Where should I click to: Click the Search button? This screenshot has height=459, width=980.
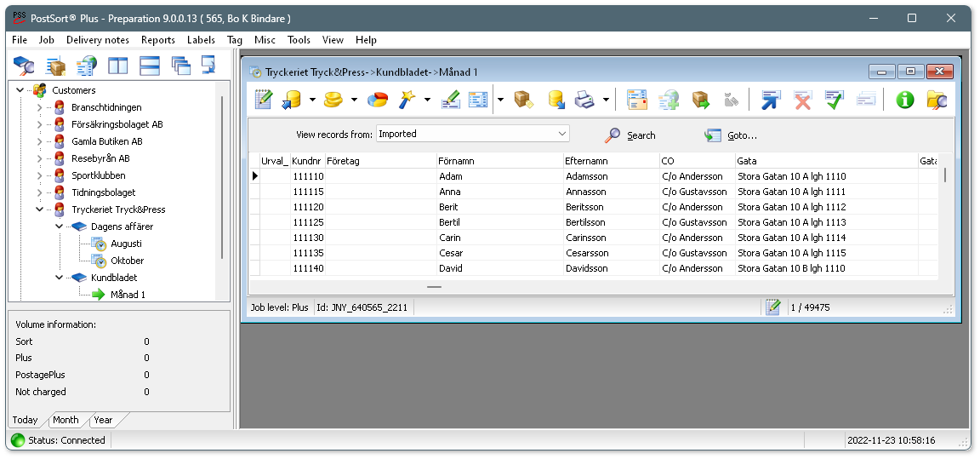[x=630, y=135]
